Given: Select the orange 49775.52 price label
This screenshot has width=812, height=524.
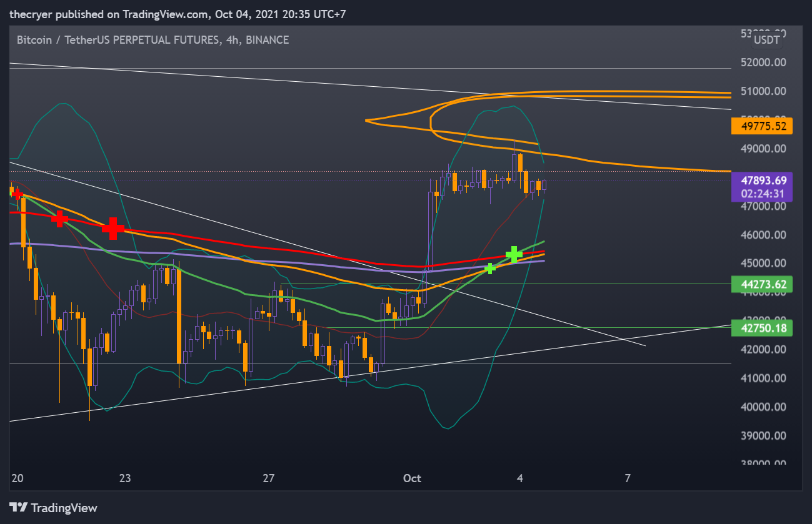Looking at the screenshot, I should pyautogui.click(x=763, y=126).
